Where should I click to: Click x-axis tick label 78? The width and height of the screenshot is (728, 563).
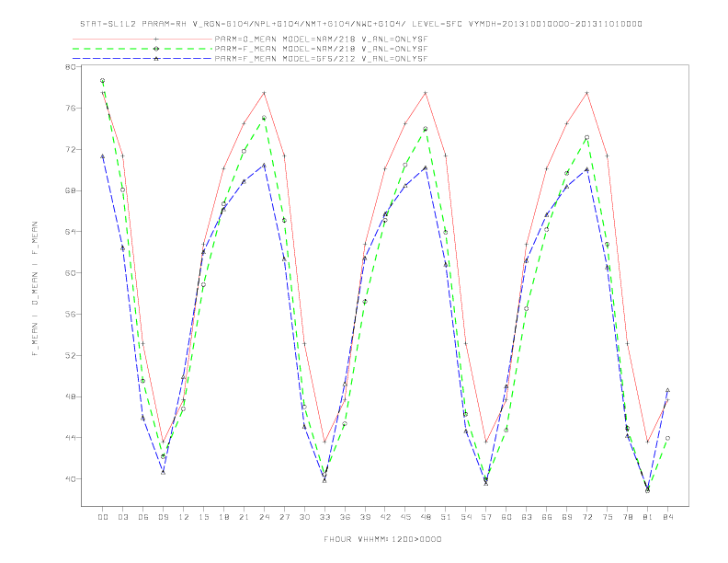click(628, 517)
